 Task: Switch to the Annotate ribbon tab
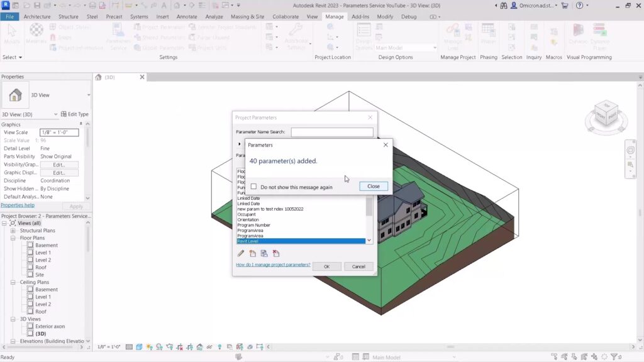187,16
